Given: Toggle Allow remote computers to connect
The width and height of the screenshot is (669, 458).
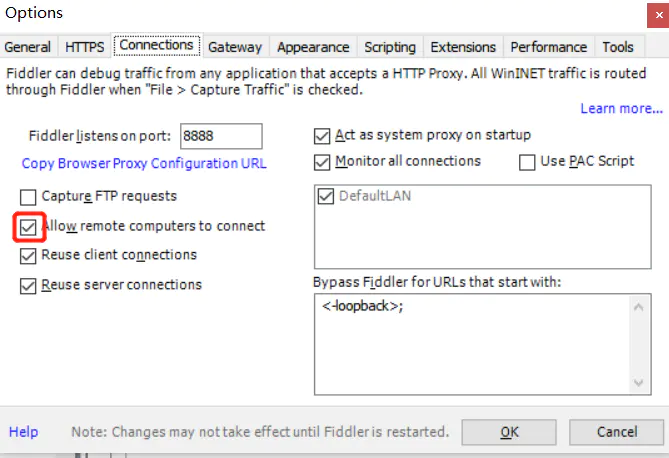Looking at the screenshot, I should click(28, 227).
